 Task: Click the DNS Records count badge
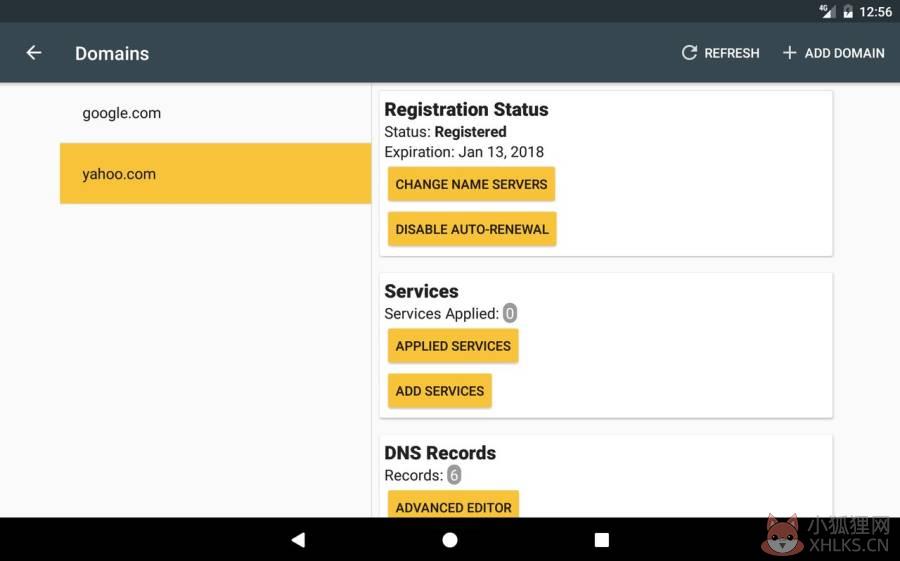pyautogui.click(x=454, y=475)
